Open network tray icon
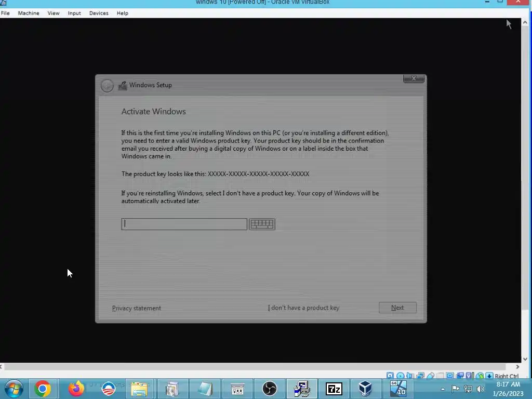The image size is (532, 399). (x=468, y=389)
